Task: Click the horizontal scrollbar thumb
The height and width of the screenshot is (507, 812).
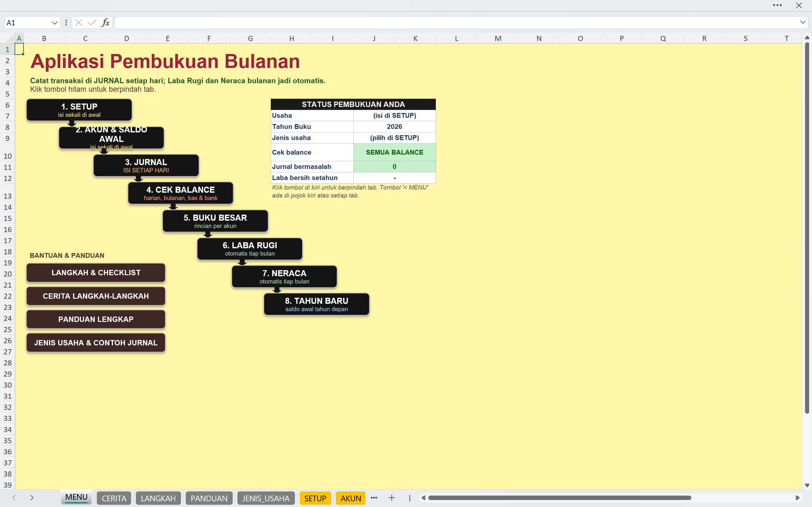Action: click(560, 498)
